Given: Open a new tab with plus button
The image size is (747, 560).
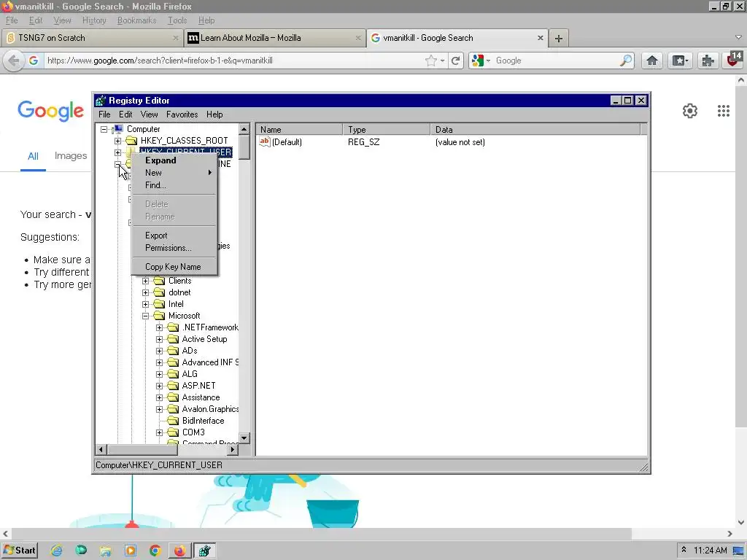Looking at the screenshot, I should pyautogui.click(x=559, y=38).
